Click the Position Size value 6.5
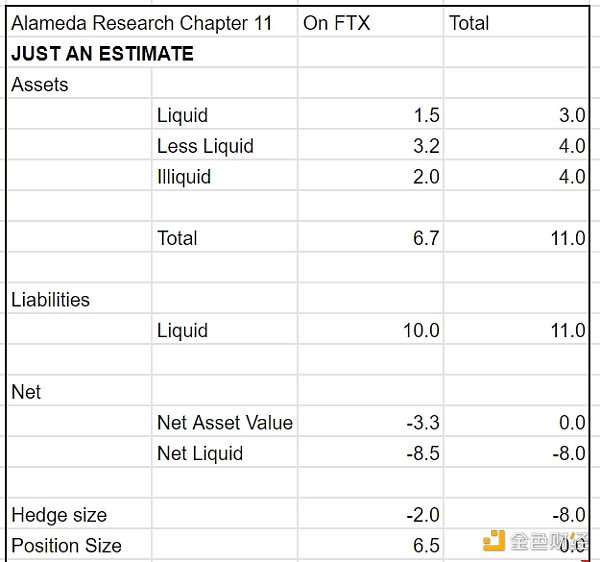 [x=426, y=546]
